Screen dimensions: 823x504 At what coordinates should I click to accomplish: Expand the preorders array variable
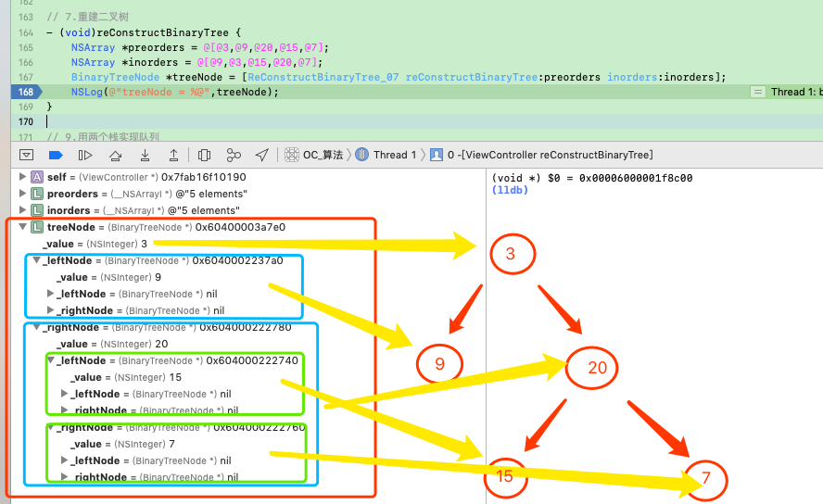22,194
